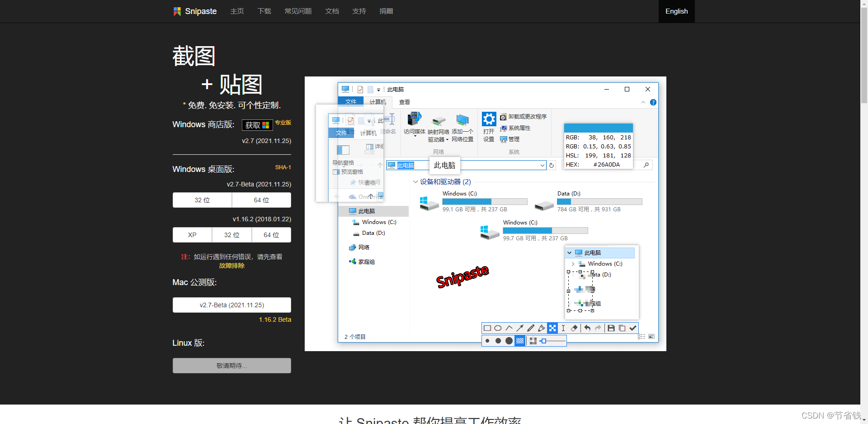Viewport: 868px width, 424px height.
Task: Click uninstall or change program item
Action: pos(523,117)
